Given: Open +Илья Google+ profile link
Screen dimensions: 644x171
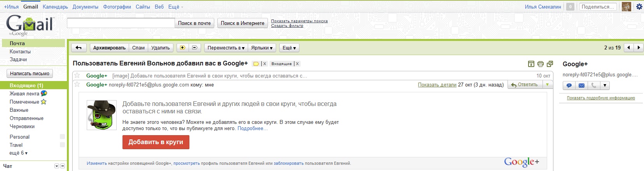Looking at the screenshot, I should 11,7.
